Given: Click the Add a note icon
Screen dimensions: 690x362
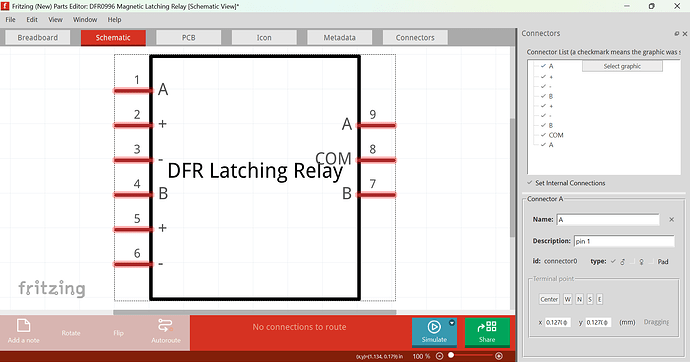Looking at the screenshot, I should tap(23, 325).
